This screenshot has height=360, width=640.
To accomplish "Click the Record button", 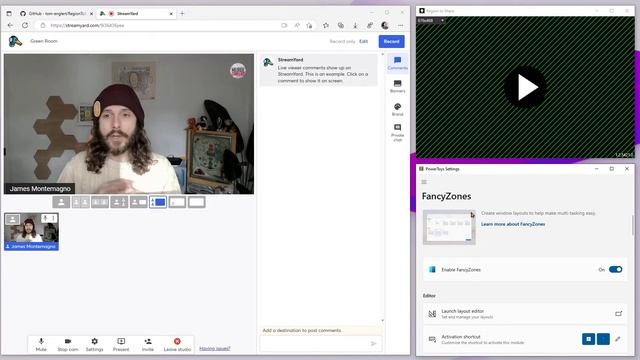I will tap(391, 41).
